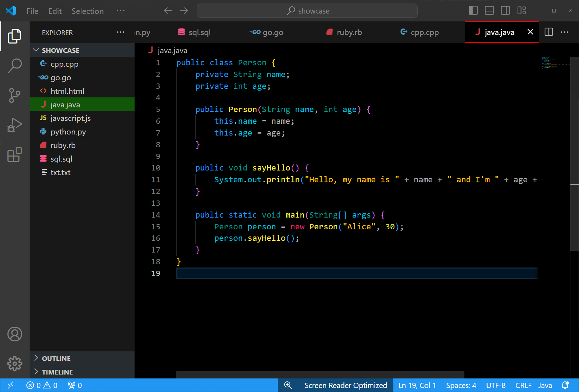Open editor More Actions ellipsis
Viewport: 579px width, 392px height.
click(x=564, y=32)
